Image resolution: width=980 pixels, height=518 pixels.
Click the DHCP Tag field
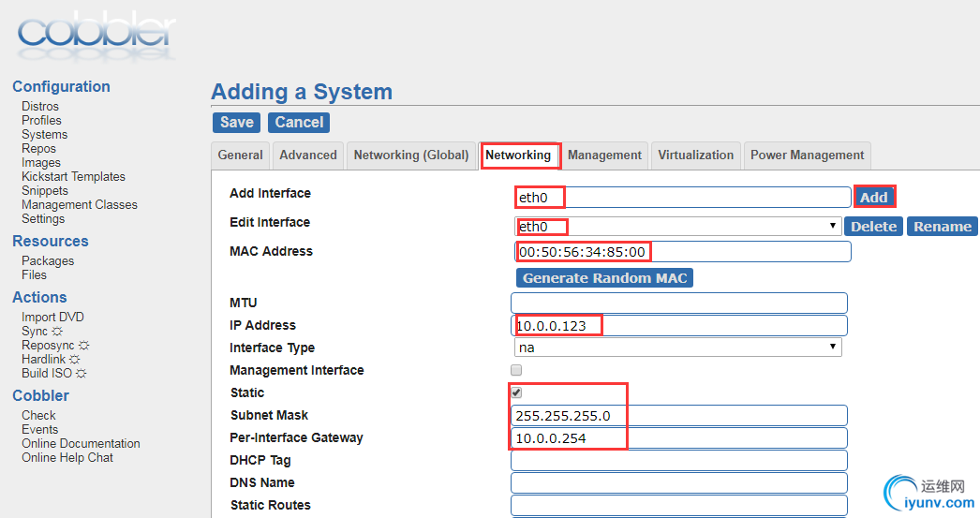tap(678, 461)
